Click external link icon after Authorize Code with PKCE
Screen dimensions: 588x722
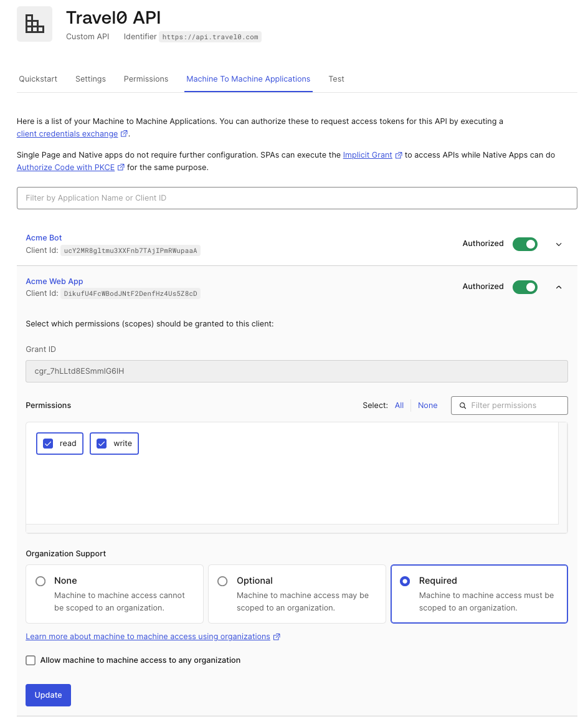121,167
